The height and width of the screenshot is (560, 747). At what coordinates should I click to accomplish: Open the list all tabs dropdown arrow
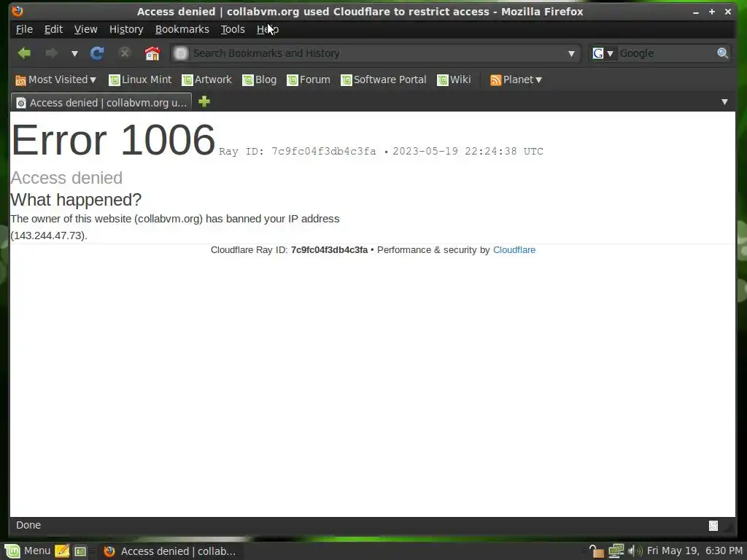point(724,102)
